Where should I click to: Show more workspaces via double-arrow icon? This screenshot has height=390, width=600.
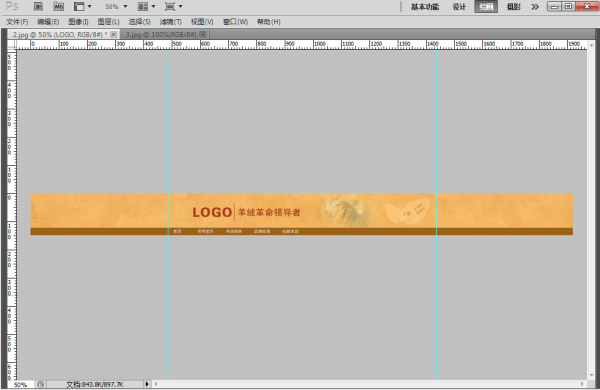click(535, 7)
